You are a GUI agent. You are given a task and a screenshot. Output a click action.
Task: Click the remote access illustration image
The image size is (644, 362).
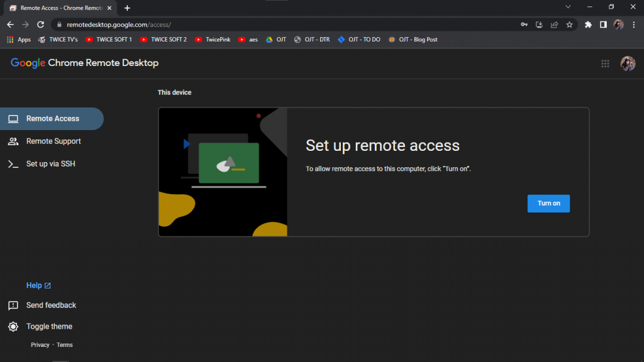point(223,172)
